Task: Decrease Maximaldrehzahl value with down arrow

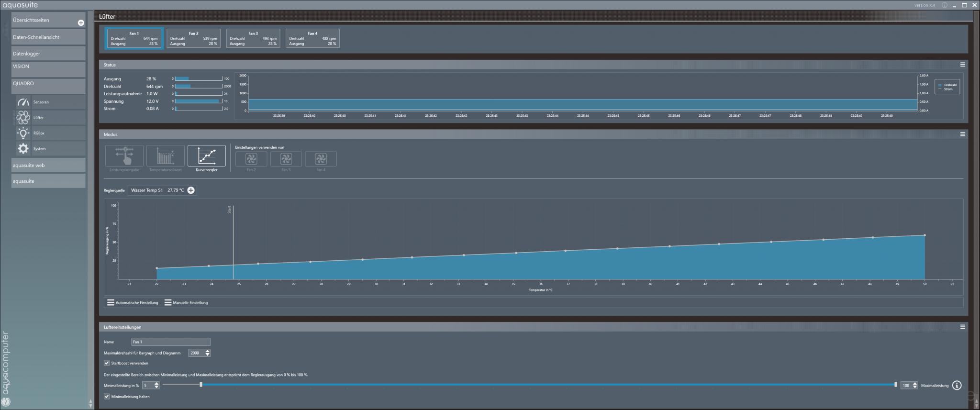Action: pyautogui.click(x=207, y=355)
